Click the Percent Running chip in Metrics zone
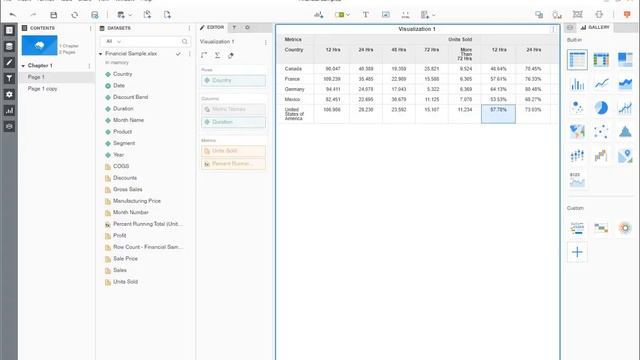This screenshot has height=360, width=640. tap(233, 164)
